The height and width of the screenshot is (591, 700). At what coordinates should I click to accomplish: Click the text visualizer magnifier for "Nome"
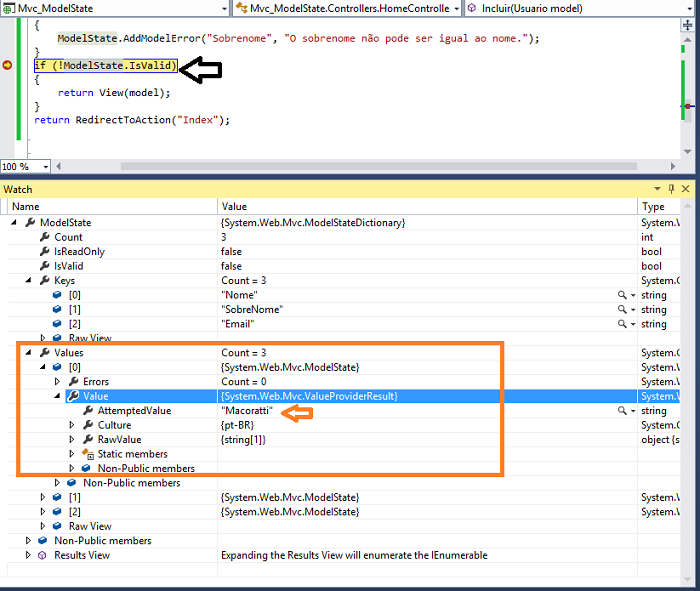[x=622, y=295]
